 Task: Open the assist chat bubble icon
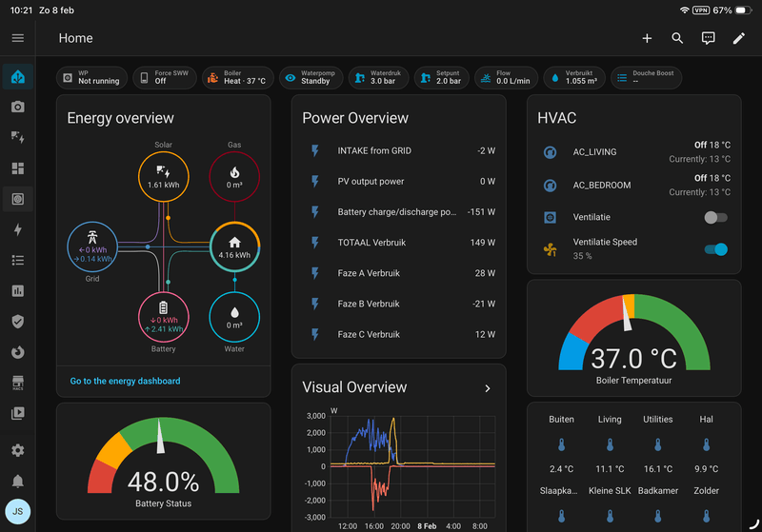coord(708,38)
